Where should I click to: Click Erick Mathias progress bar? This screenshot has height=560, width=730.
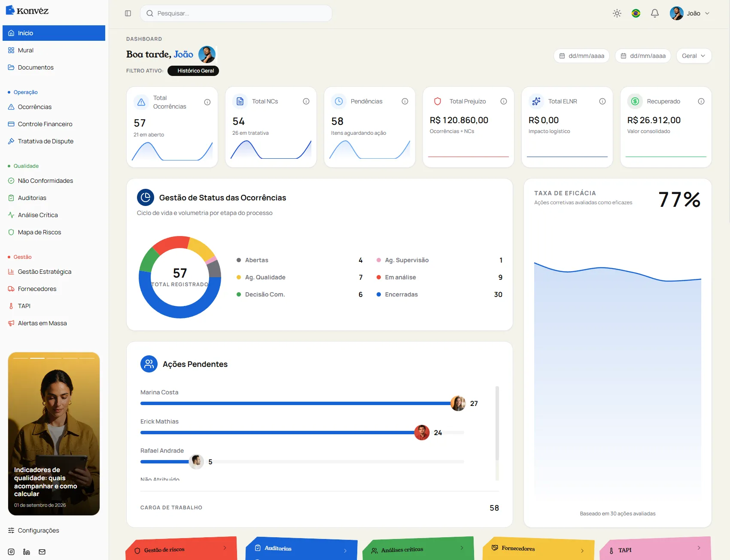(x=302, y=433)
